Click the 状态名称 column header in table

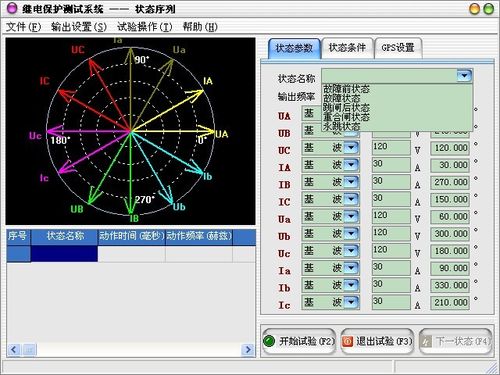coord(64,237)
